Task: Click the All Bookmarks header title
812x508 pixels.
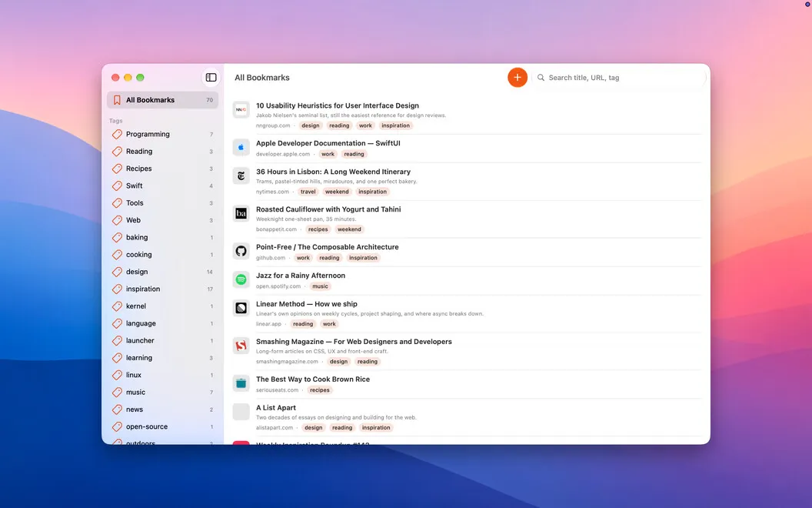Action: pos(262,78)
